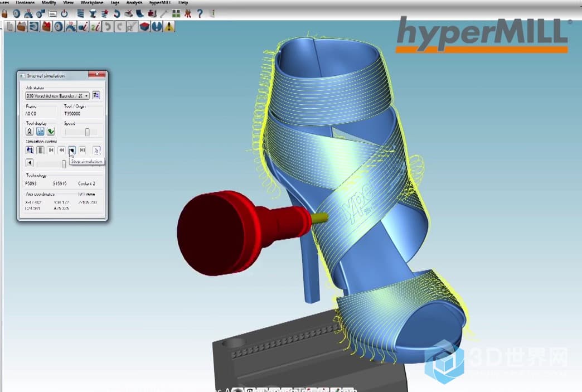Click the job list icon beside Job status
This screenshot has width=582, height=392.
(96, 95)
